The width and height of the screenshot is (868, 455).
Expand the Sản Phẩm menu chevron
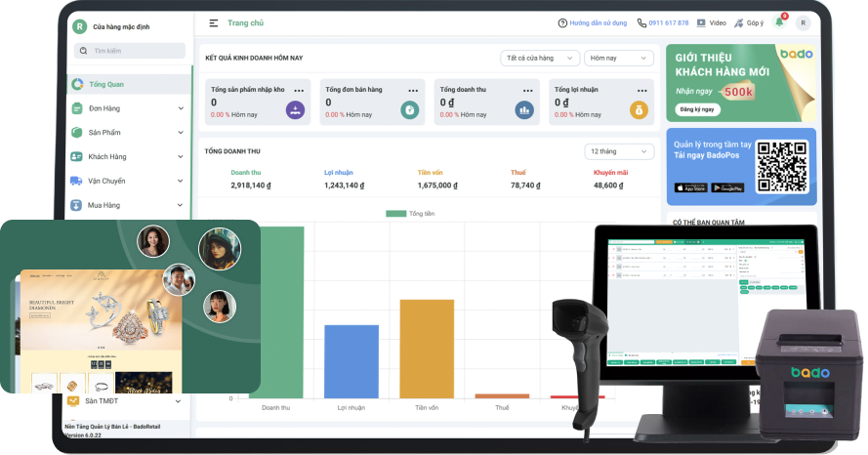[x=181, y=132]
